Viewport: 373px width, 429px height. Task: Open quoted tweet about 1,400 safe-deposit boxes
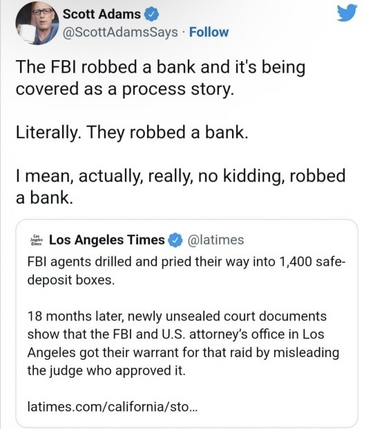[x=187, y=323]
